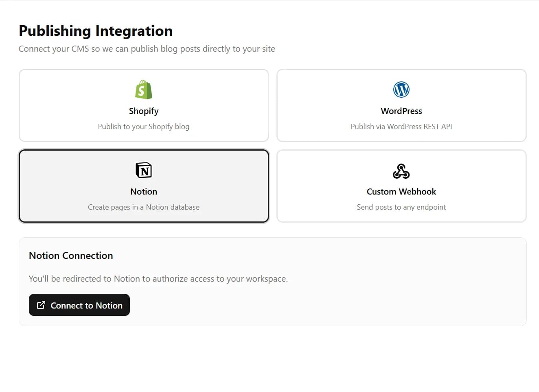Click the Custom Webhook icon
Image resolution: width=539 pixels, height=392 pixels.
point(401,171)
